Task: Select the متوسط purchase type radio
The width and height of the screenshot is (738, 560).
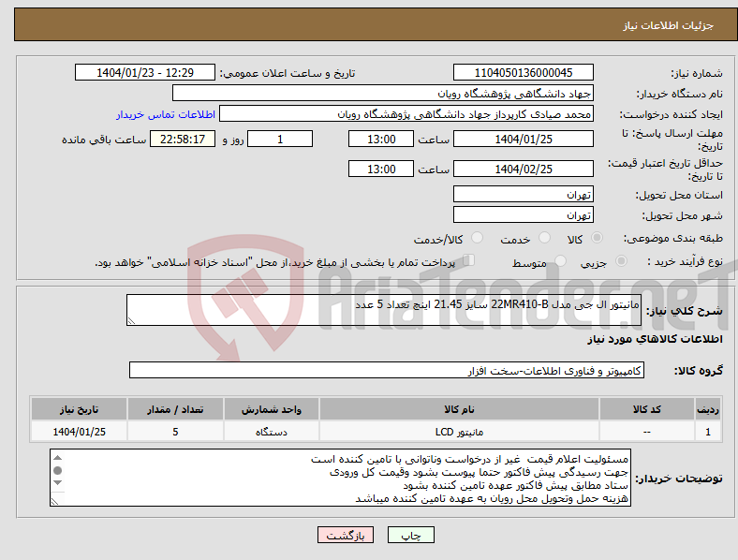Action: coord(560,260)
